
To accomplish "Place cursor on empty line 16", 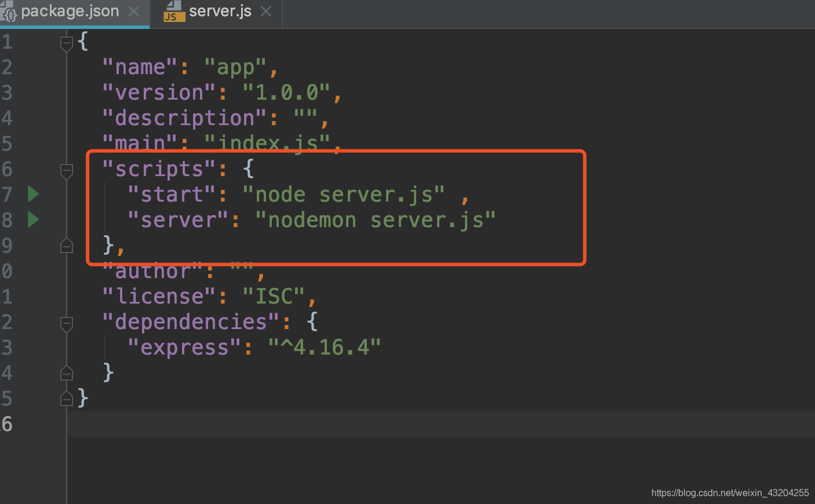I will 441,424.
